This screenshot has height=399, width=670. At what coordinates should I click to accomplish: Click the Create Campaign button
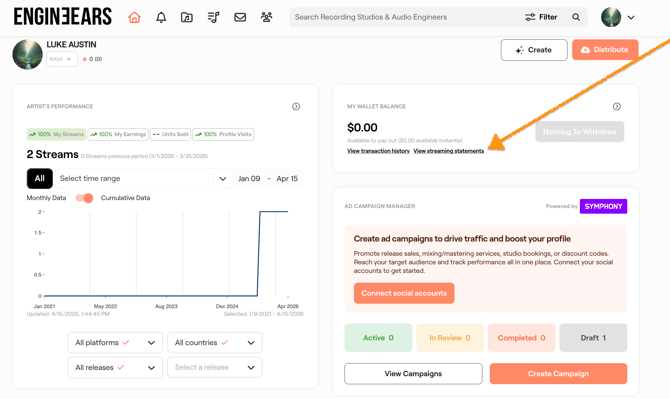(558, 374)
